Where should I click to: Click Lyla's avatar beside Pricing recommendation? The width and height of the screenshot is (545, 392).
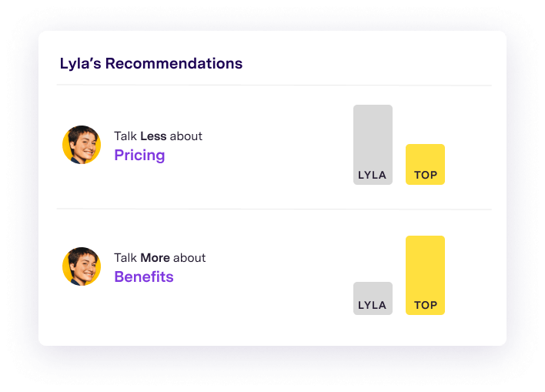(82, 145)
